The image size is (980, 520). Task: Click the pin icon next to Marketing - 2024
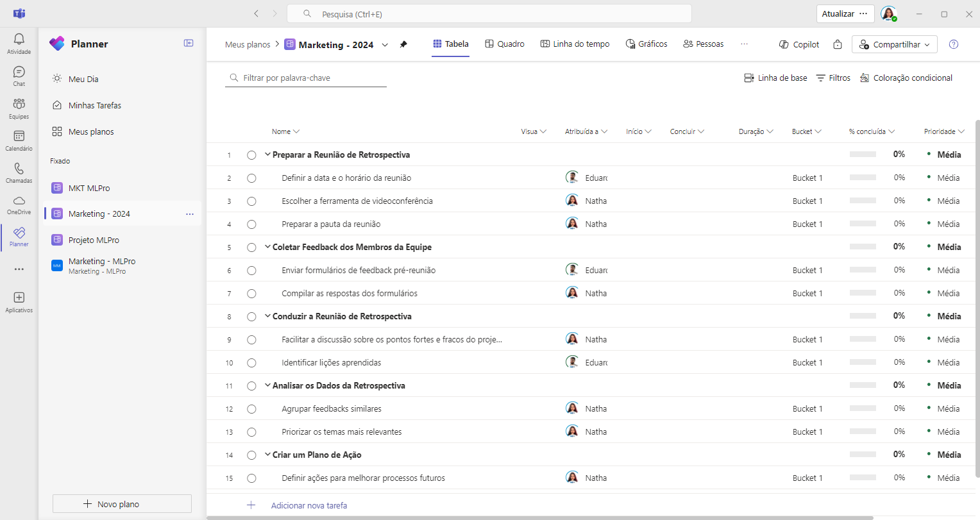point(403,44)
